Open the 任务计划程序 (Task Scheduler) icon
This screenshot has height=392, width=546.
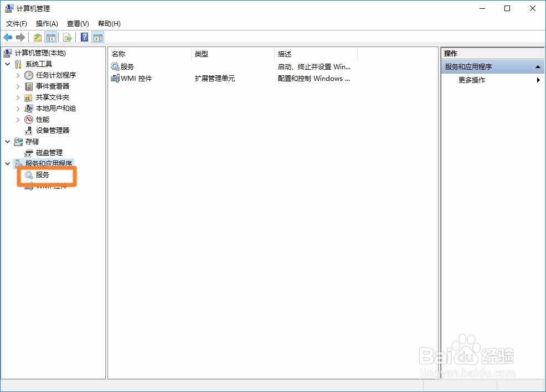pyautogui.click(x=28, y=75)
